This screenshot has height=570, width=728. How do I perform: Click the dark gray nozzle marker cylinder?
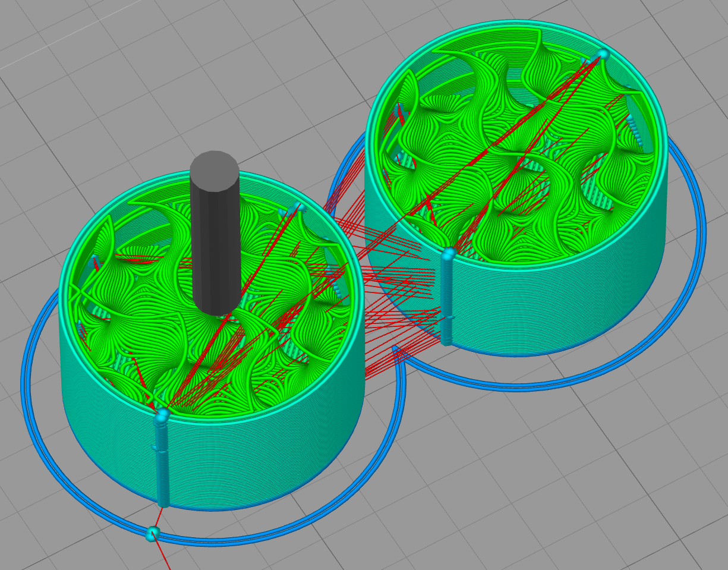click(215, 233)
